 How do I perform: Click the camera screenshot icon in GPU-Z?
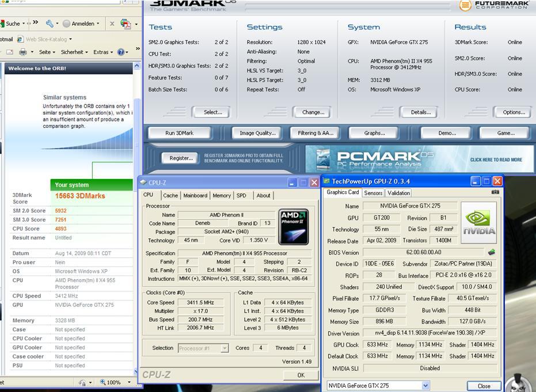(495, 192)
